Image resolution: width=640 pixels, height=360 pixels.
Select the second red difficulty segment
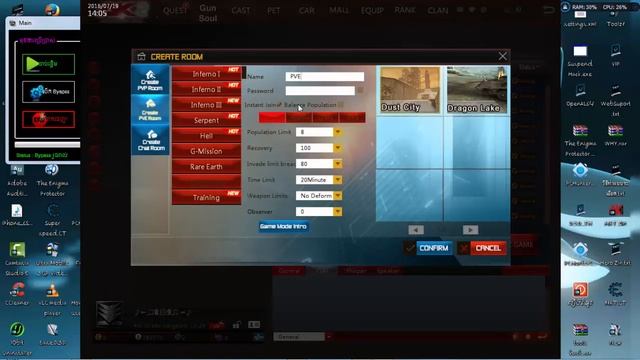tap(299, 118)
